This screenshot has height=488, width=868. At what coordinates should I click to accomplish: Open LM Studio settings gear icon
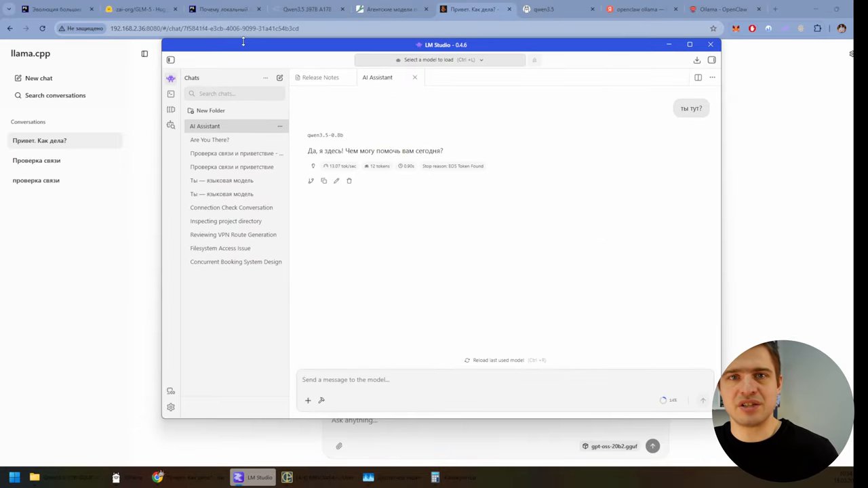171,407
